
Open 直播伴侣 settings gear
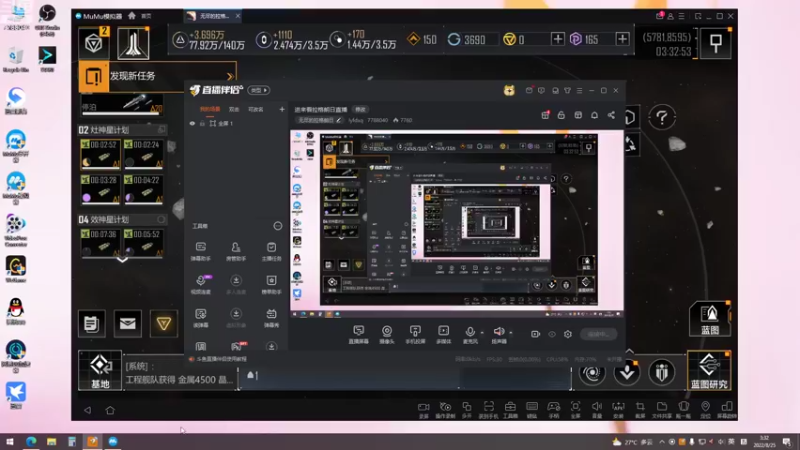click(568, 334)
